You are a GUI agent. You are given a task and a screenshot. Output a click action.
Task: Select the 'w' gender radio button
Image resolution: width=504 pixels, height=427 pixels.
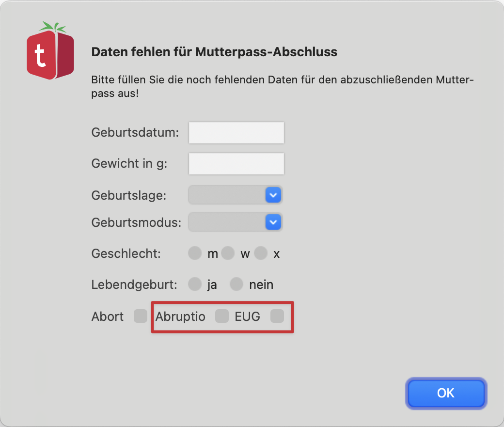click(227, 253)
